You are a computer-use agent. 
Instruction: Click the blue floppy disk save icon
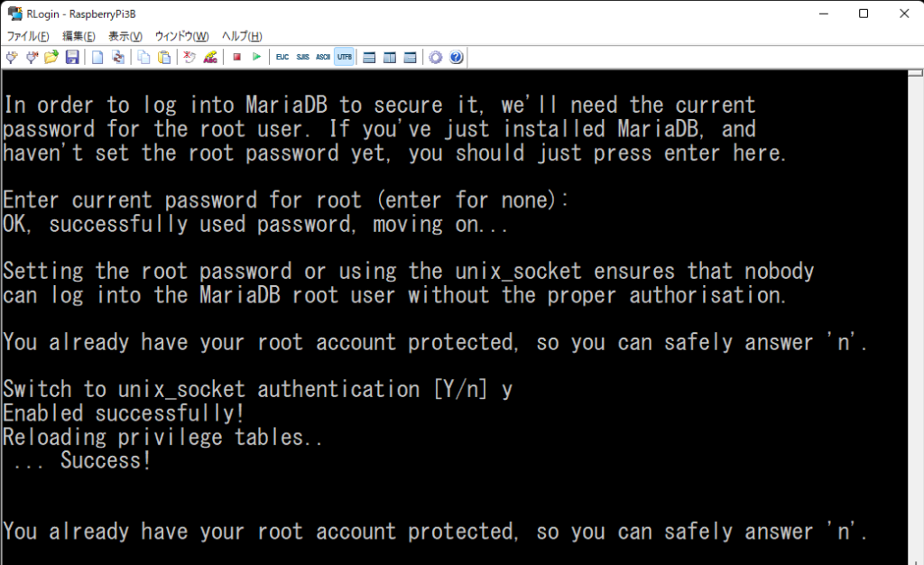click(x=72, y=57)
